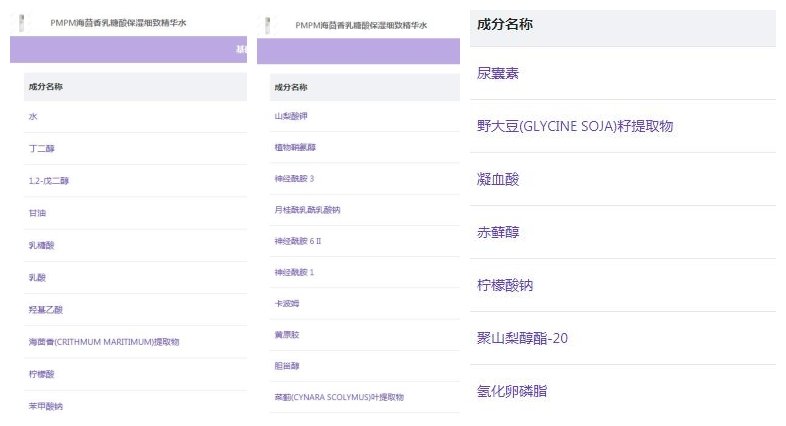Select 菜蓟(CYNARA SCOLYMUS)叶提取物 link
The height and width of the screenshot is (426, 786).
(x=338, y=397)
